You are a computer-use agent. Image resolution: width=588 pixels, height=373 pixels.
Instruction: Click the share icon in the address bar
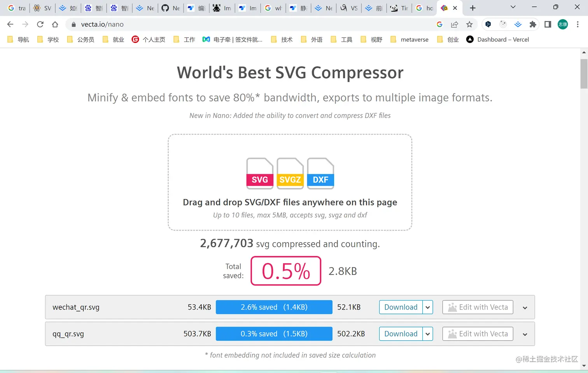pyautogui.click(x=454, y=24)
